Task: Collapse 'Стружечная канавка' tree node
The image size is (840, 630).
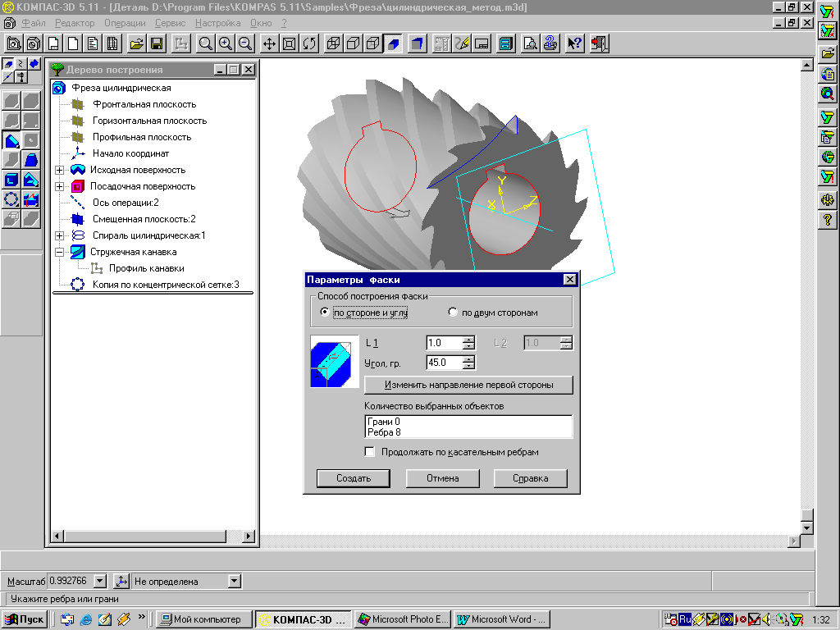Action: [x=59, y=253]
